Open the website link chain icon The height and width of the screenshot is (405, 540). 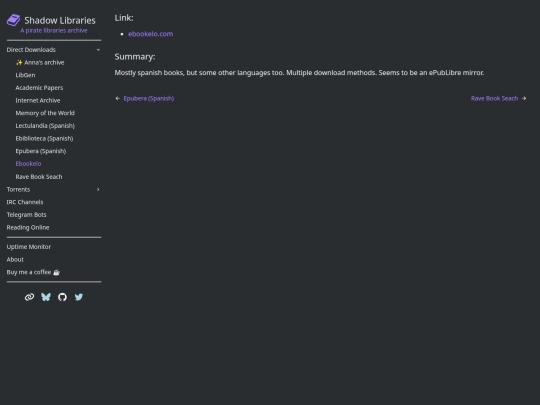pos(29,297)
